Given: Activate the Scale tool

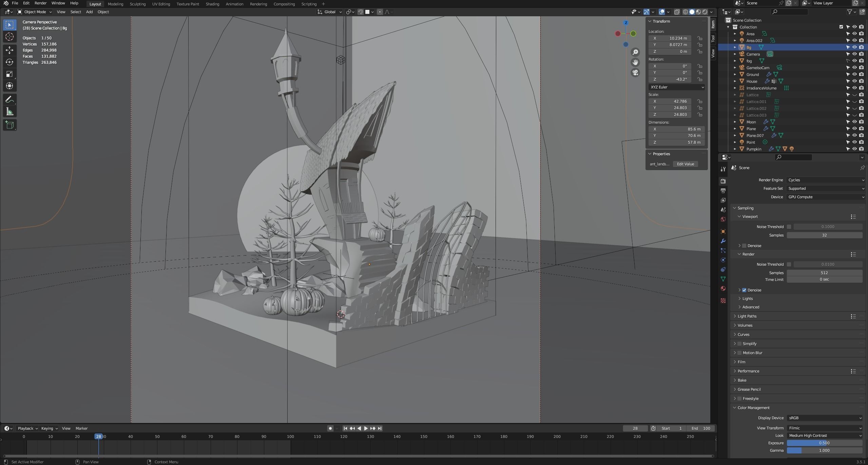Looking at the screenshot, I should 9,74.
